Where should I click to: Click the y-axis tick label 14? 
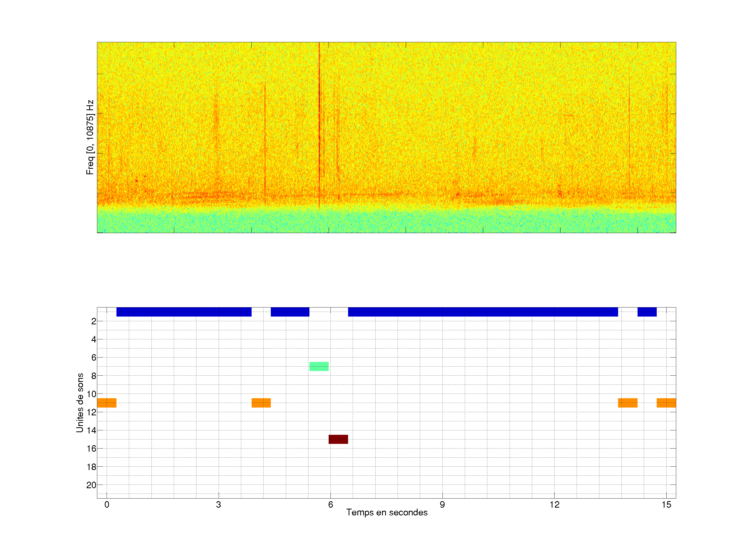pos(91,430)
